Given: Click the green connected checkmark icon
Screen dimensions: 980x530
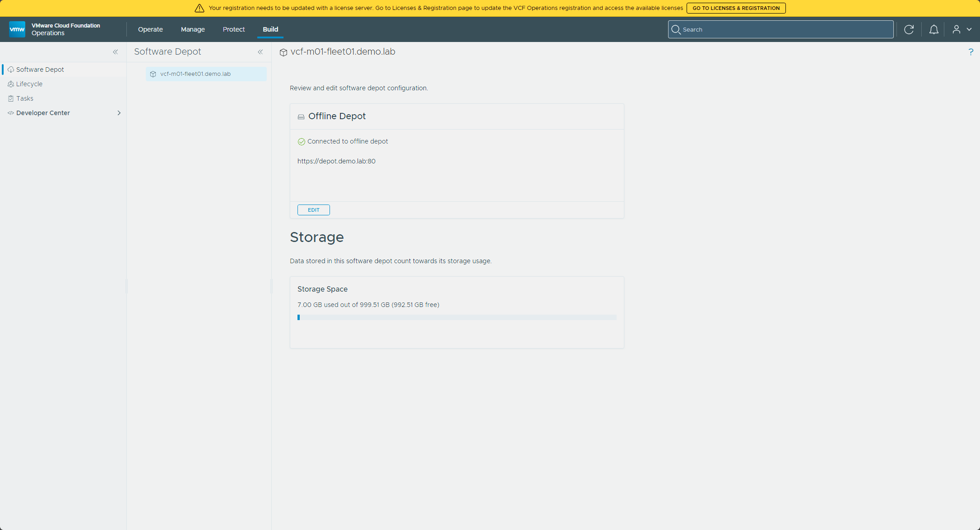Looking at the screenshot, I should point(302,142).
